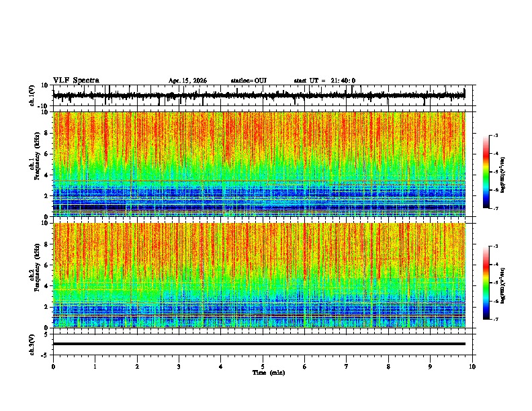Click the ch.1(V) axis label

pyautogui.click(x=32, y=95)
